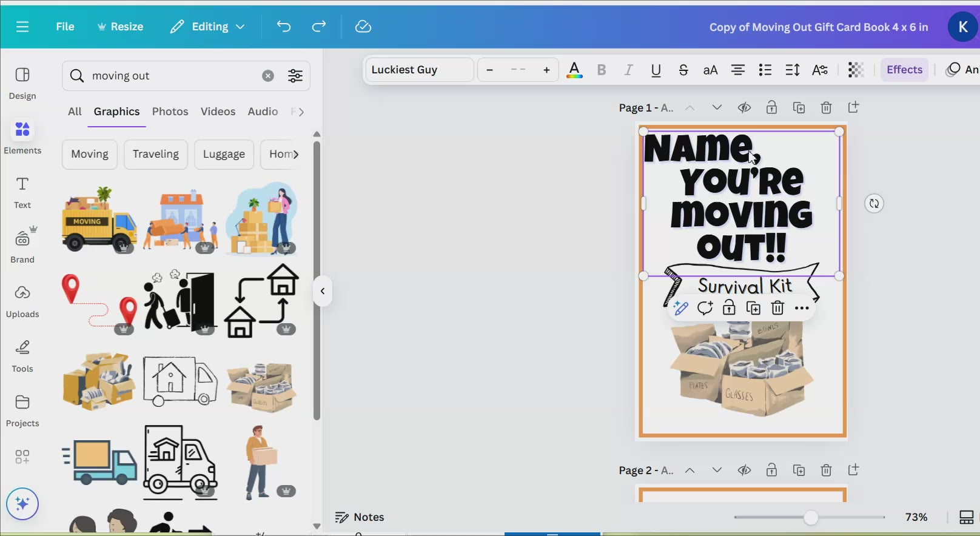The width and height of the screenshot is (980, 536).
Task: Filter results by the Traveling chip
Action: point(156,154)
